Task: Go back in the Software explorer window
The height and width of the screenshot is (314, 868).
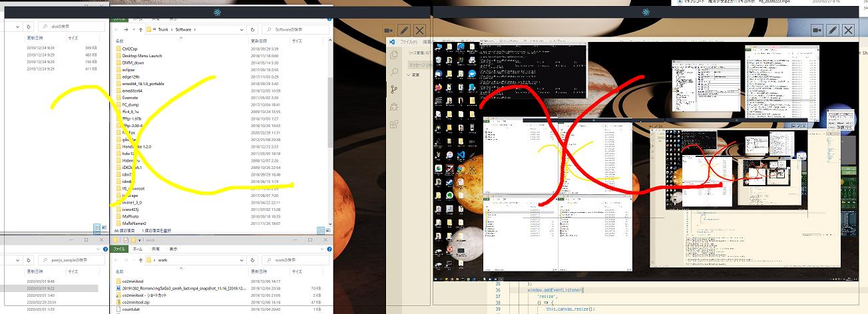Action: coord(117,29)
